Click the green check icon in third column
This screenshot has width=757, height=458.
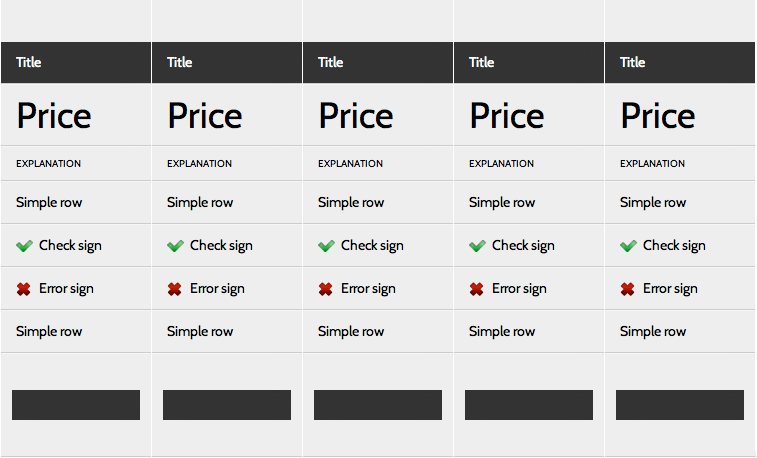pos(326,246)
